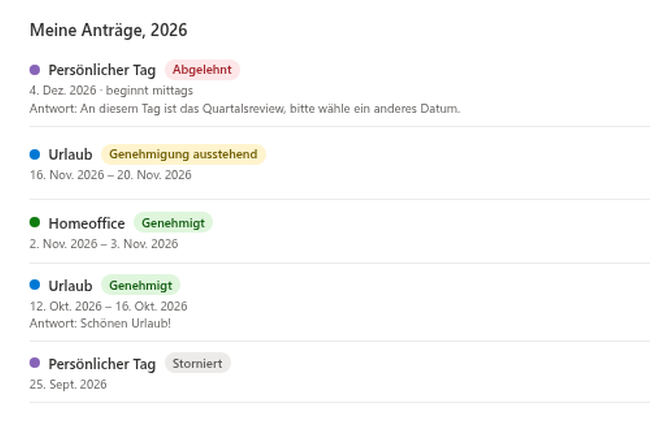Image resolution: width=660 pixels, height=440 pixels.
Task: Open the Homeoffice request
Action: (x=87, y=223)
